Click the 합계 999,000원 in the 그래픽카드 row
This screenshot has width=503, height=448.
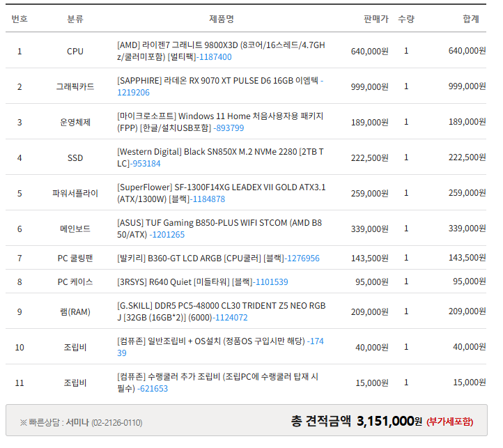(467, 86)
